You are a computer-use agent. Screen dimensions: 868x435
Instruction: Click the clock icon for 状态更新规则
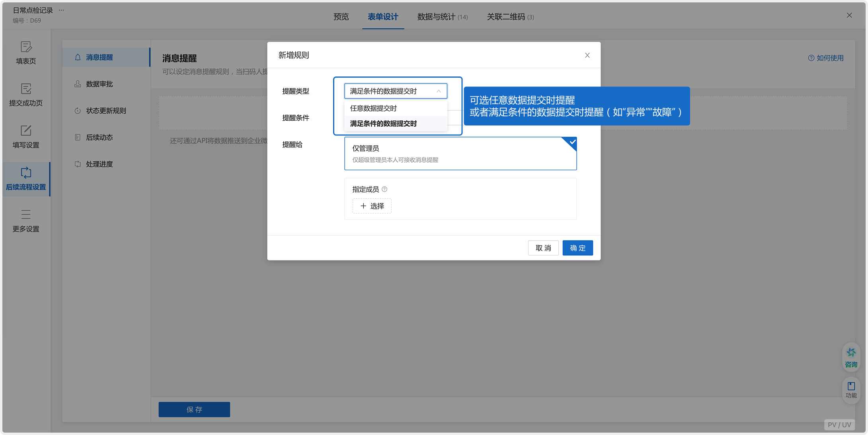click(x=78, y=110)
